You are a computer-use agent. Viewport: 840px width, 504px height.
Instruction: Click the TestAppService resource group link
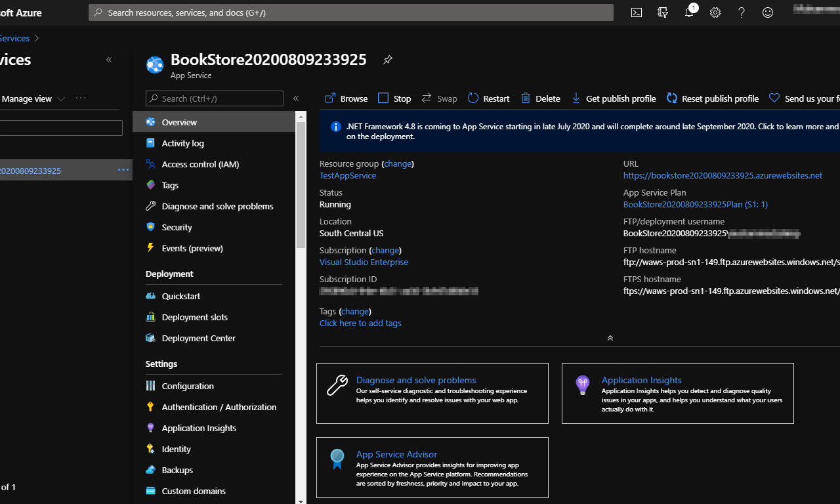[348, 176]
